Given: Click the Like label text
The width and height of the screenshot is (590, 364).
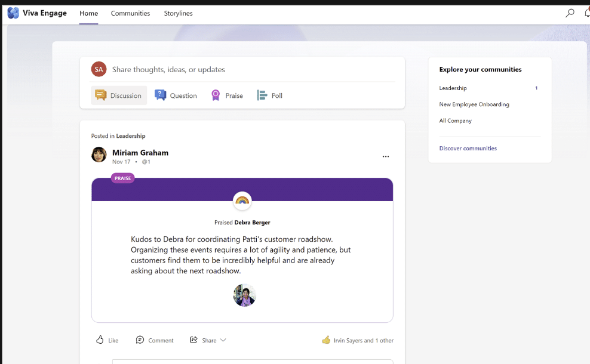Looking at the screenshot, I should pyautogui.click(x=113, y=340).
